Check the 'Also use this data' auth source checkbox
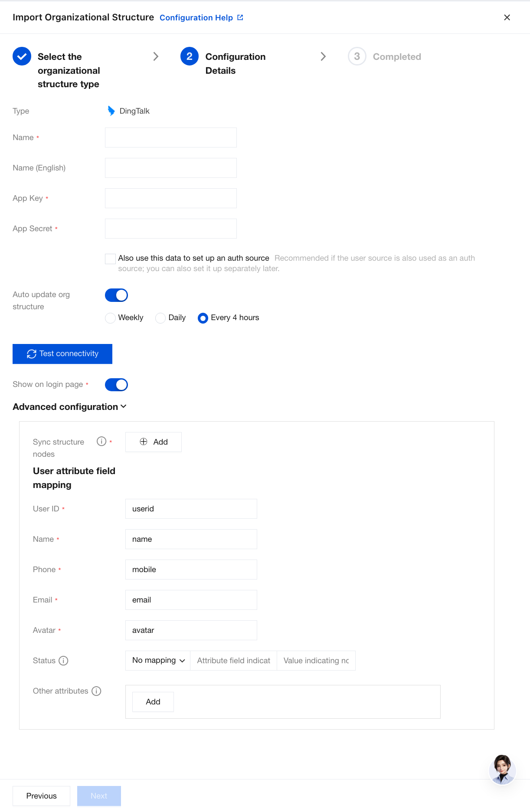Viewport: 530px width, 812px height. [110, 259]
